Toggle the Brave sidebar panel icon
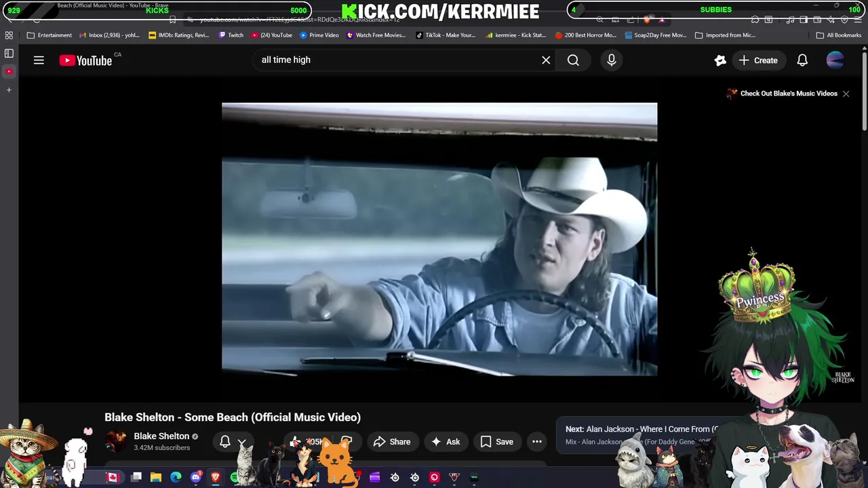 pos(9,53)
